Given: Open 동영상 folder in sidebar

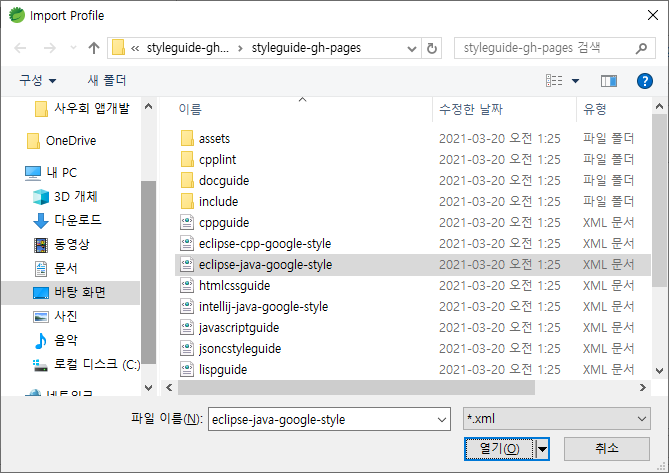Looking at the screenshot, I should click(62, 244).
